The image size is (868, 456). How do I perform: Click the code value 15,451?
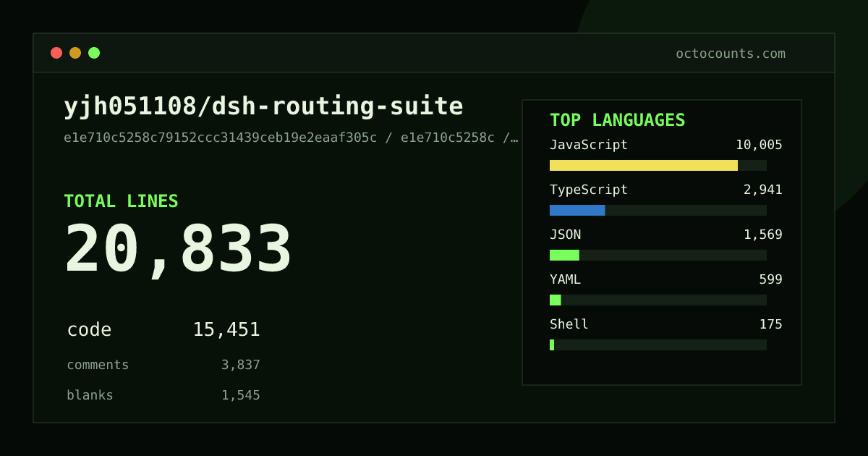click(226, 330)
